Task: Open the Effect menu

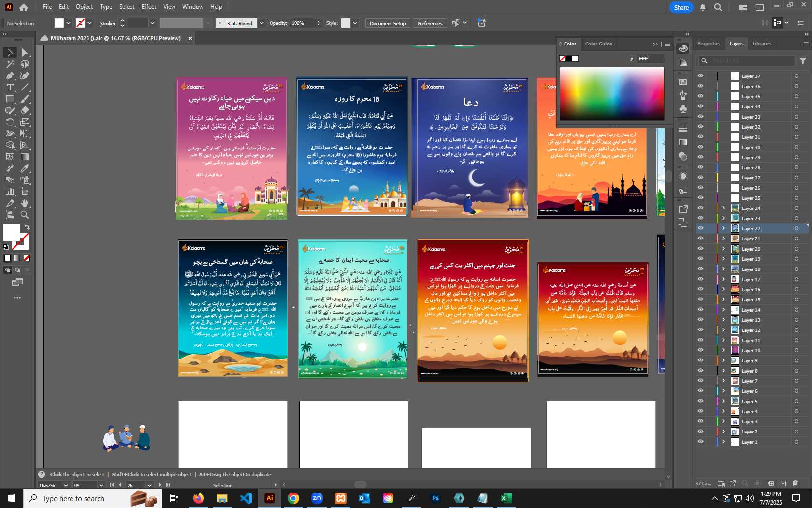Action: coord(149,7)
